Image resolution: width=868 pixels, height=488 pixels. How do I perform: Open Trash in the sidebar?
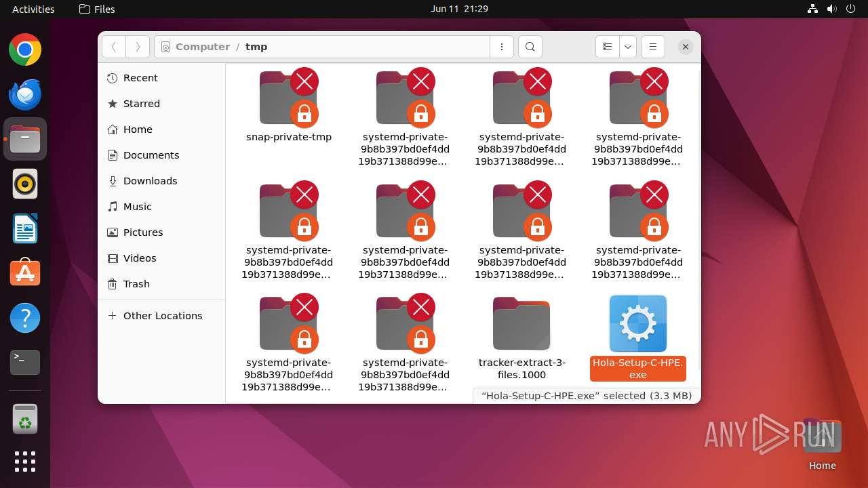pyautogui.click(x=161, y=284)
